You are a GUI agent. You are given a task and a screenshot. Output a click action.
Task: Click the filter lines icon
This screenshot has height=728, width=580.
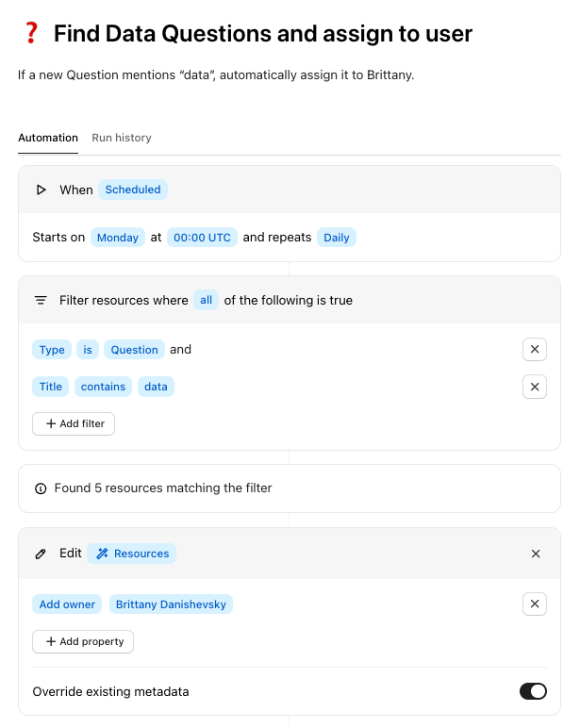(x=41, y=300)
